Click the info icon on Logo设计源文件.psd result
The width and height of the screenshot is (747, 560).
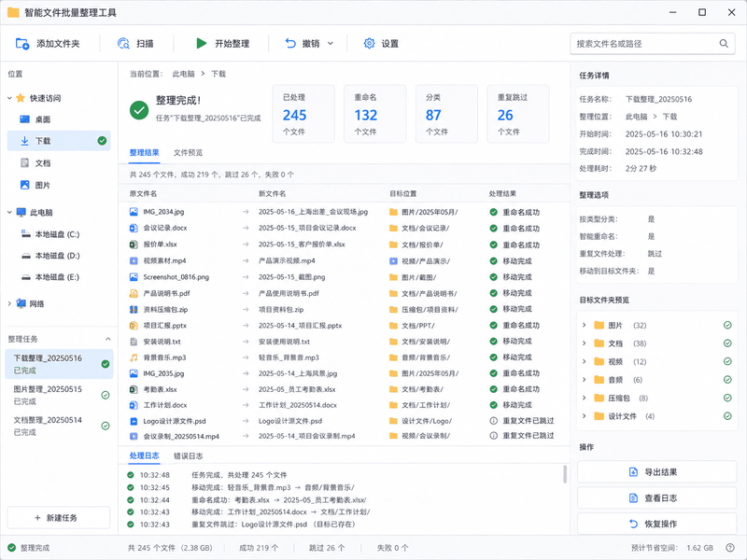[494, 421]
